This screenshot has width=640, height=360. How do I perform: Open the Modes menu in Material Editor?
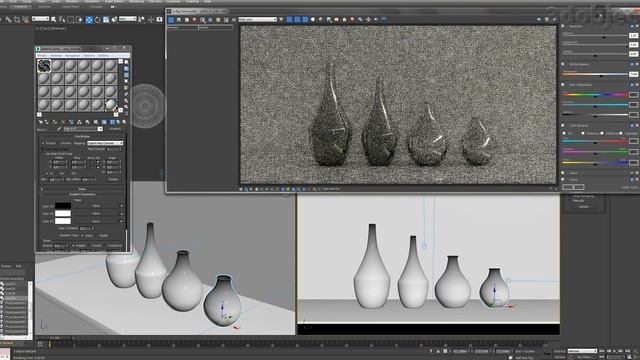pos(42,56)
